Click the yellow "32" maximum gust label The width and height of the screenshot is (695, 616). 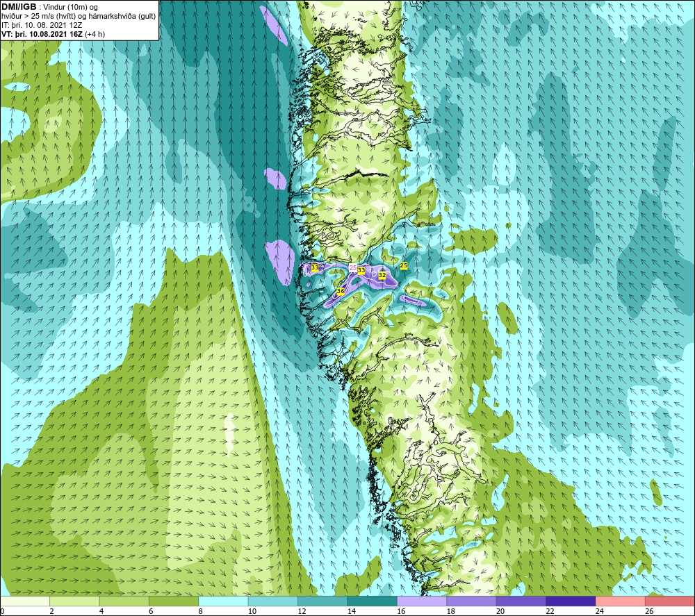tap(382, 275)
